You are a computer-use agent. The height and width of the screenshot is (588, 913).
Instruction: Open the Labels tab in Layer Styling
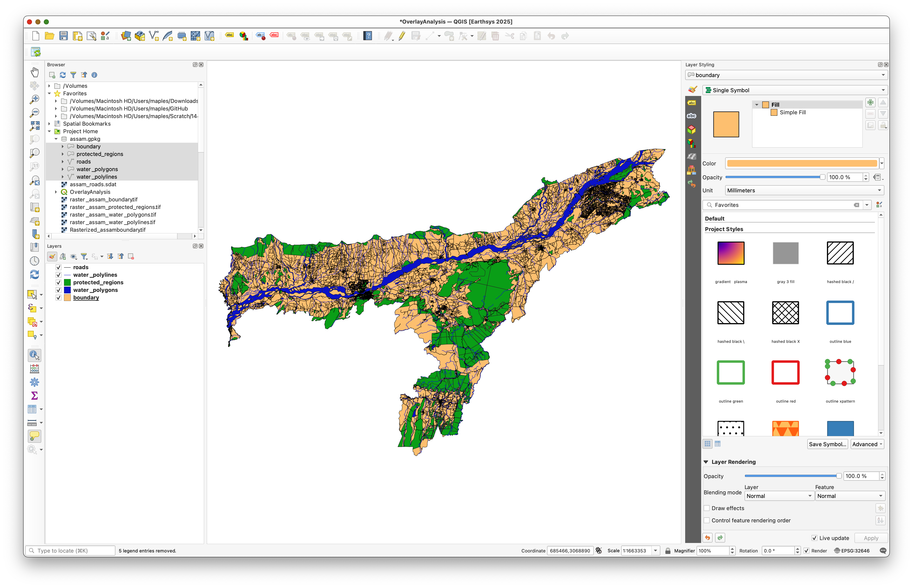(x=691, y=103)
